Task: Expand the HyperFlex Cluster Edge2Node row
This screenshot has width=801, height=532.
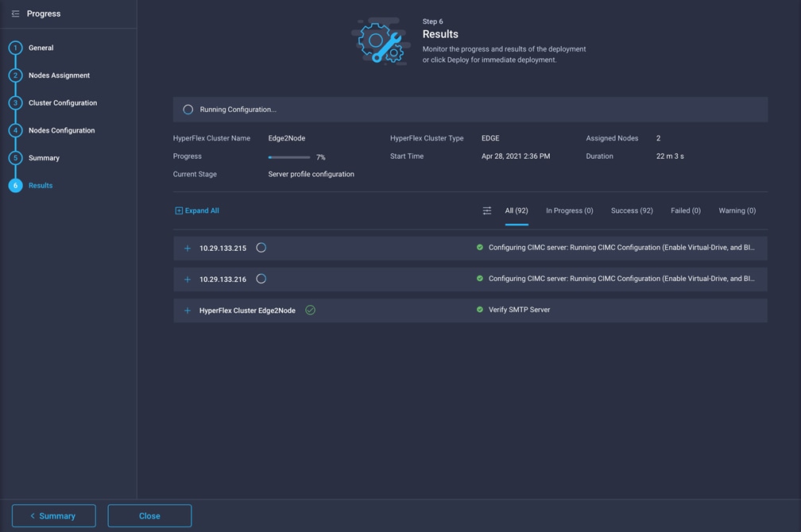Action: pos(188,311)
